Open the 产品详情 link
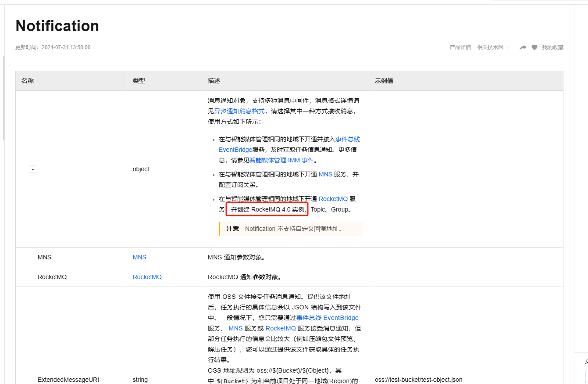Viewport: 588px width, 384px height. (x=460, y=47)
